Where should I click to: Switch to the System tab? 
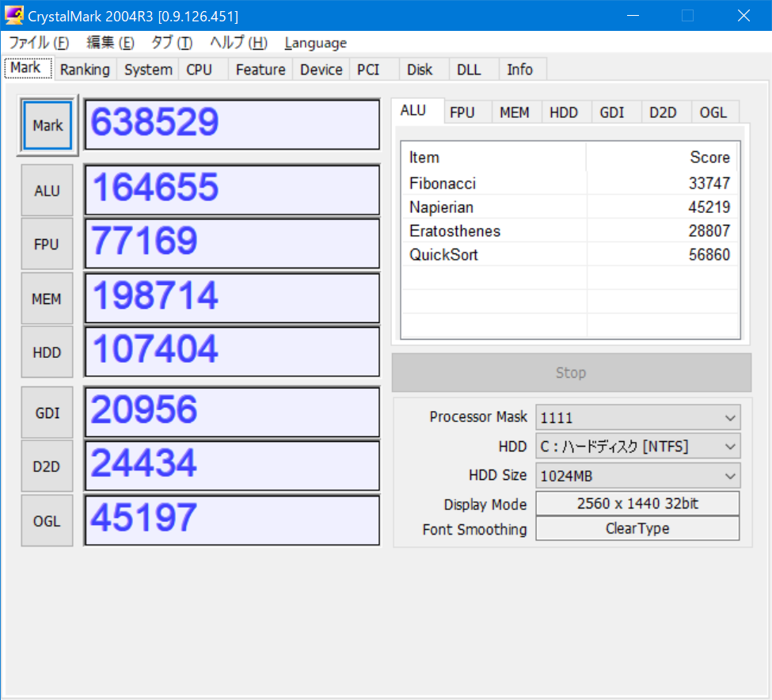click(147, 70)
